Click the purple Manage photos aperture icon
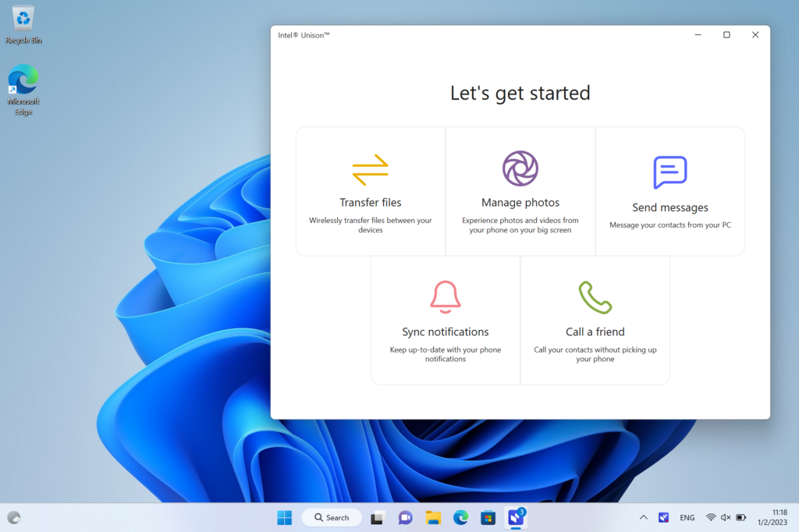The image size is (799, 532). point(520,168)
